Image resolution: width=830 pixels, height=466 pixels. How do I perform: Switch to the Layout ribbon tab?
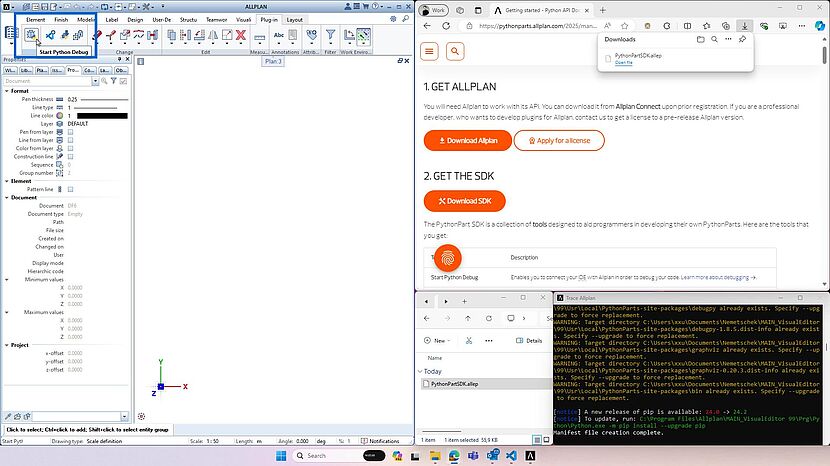294,19
